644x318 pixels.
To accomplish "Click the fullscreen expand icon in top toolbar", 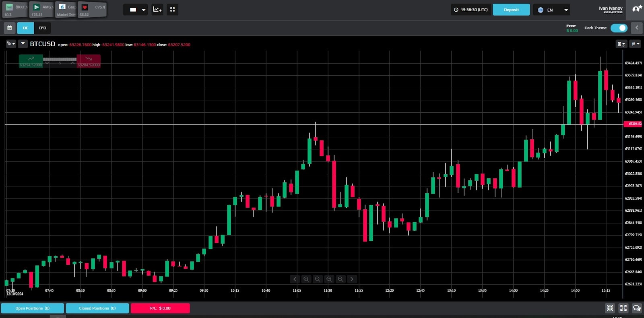I will click(x=173, y=10).
